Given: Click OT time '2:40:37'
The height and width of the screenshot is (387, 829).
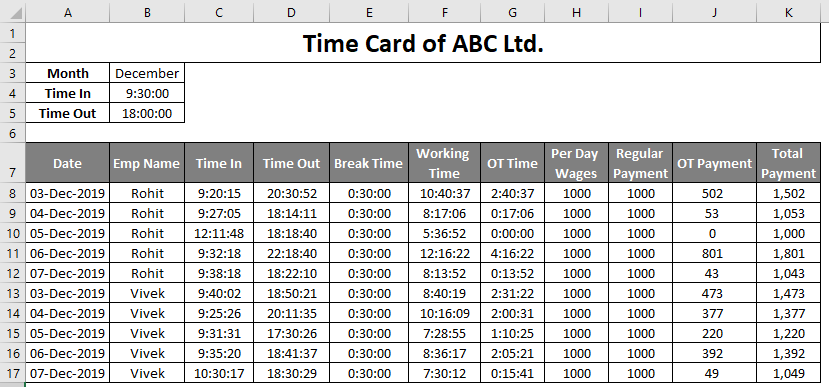Looking at the screenshot, I should [512, 194].
